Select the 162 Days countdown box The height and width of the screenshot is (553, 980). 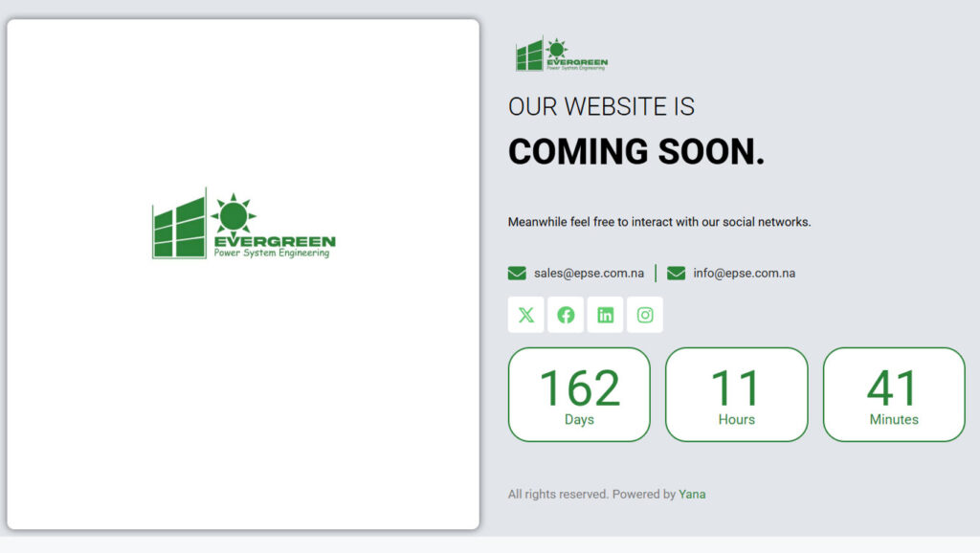coord(579,394)
